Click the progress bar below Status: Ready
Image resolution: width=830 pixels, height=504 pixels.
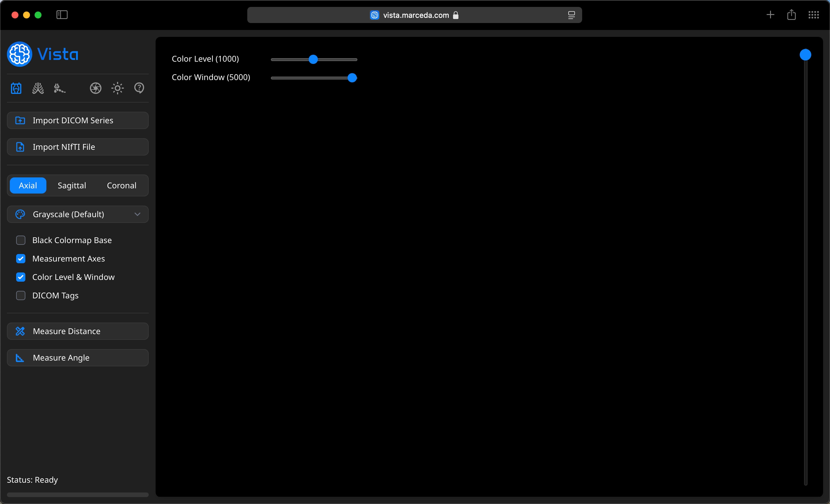click(78, 494)
